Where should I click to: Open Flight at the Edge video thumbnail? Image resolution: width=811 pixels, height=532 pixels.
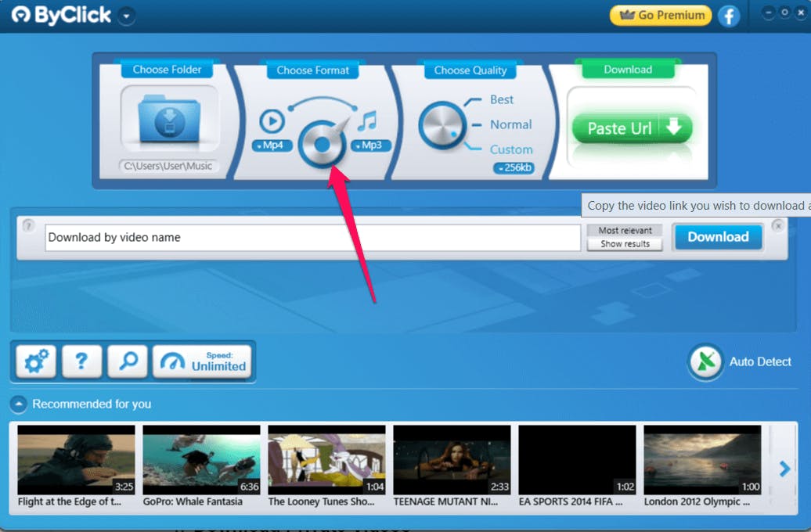click(76, 460)
